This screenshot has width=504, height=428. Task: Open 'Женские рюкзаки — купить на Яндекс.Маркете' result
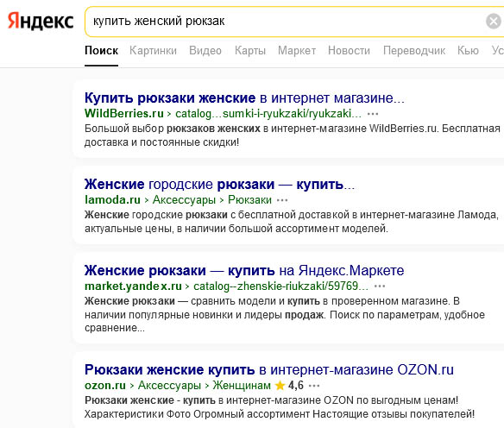click(244, 271)
